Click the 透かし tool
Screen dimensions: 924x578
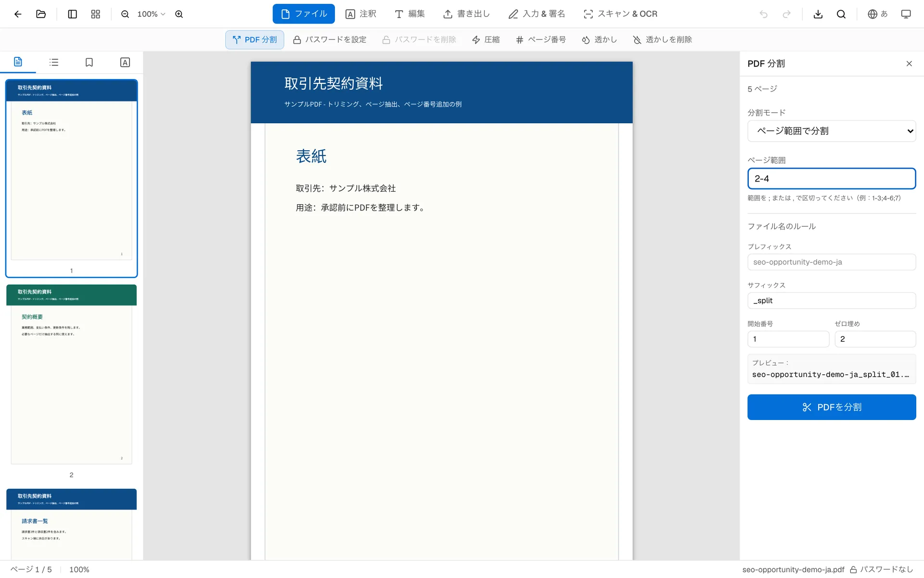[599, 39]
